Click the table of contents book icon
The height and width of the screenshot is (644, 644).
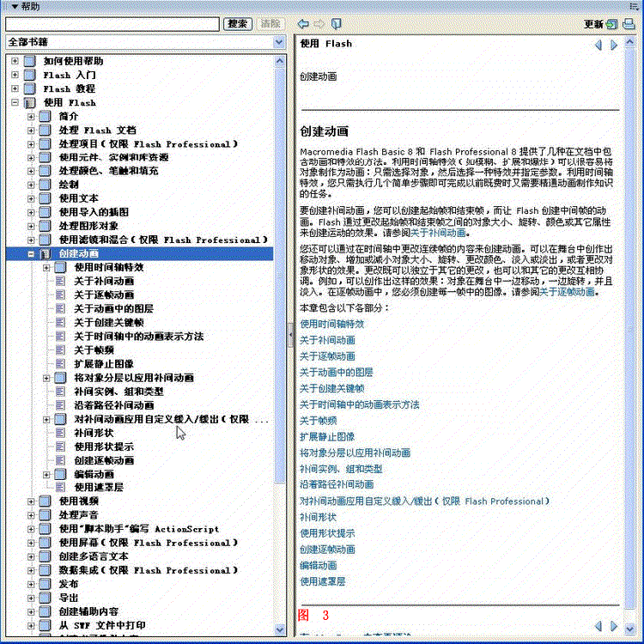[336, 24]
